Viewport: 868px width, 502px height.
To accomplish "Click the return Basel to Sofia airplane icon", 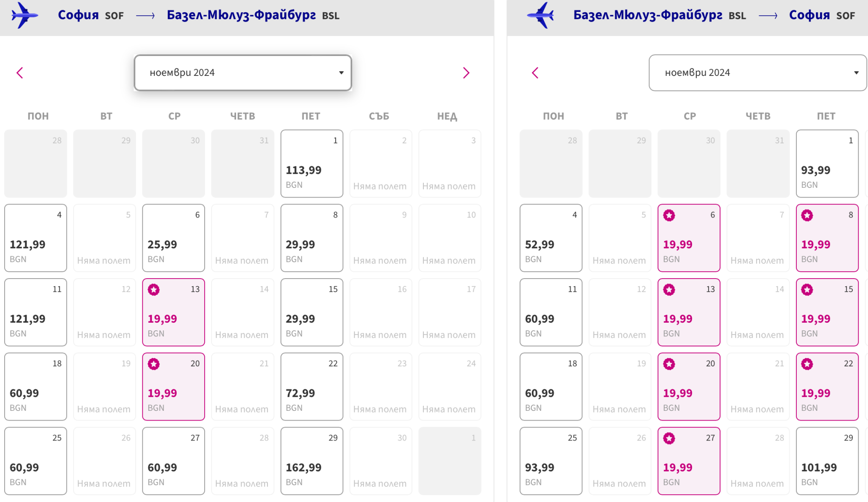I will click(541, 15).
